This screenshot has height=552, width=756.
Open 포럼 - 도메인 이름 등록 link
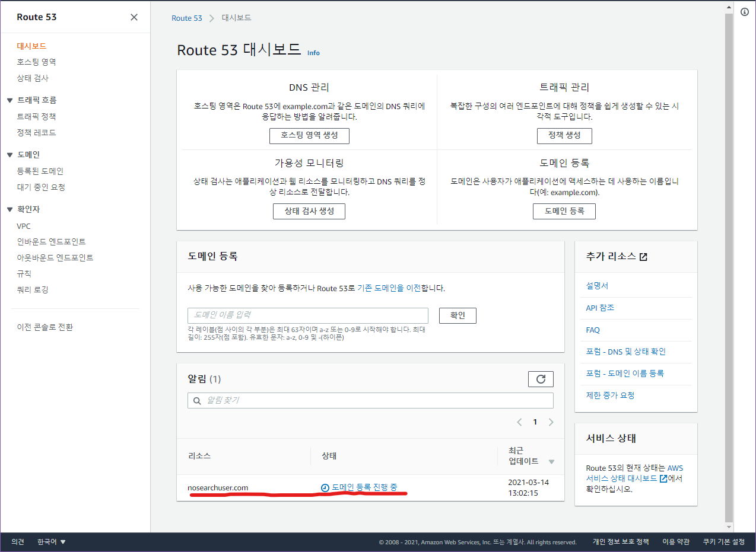coord(625,374)
